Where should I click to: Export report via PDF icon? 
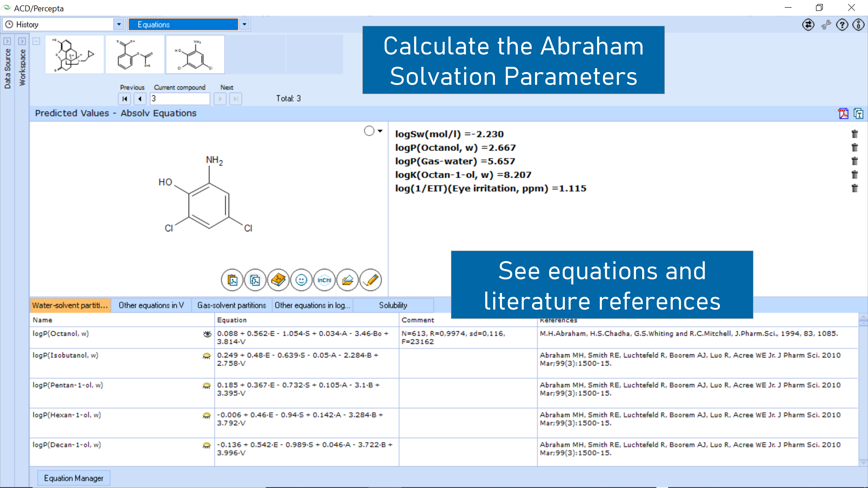point(843,114)
